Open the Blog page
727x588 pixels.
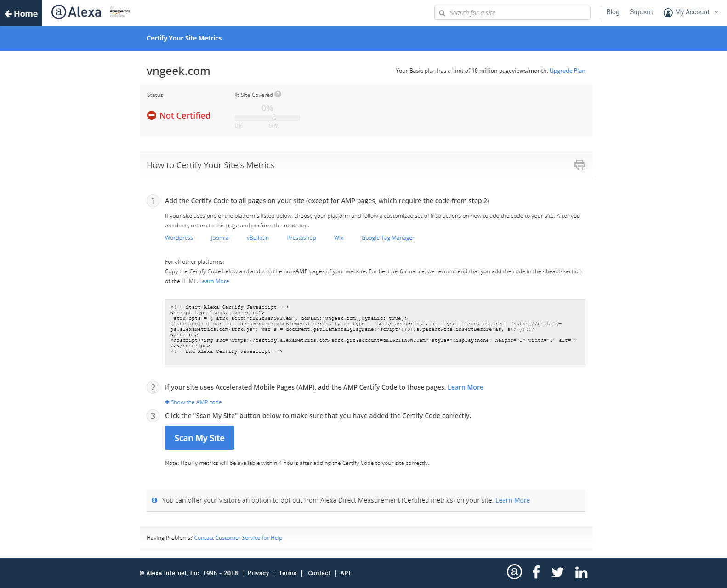coord(613,12)
